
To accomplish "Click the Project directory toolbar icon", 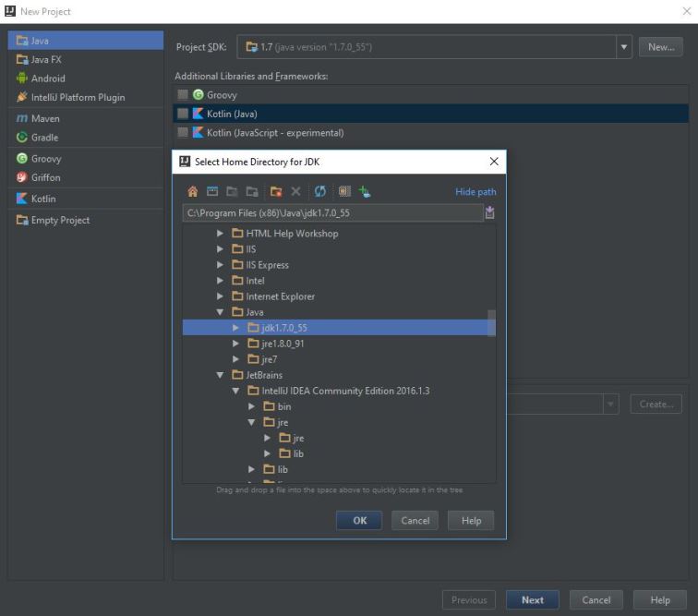I will coord(232,191).
